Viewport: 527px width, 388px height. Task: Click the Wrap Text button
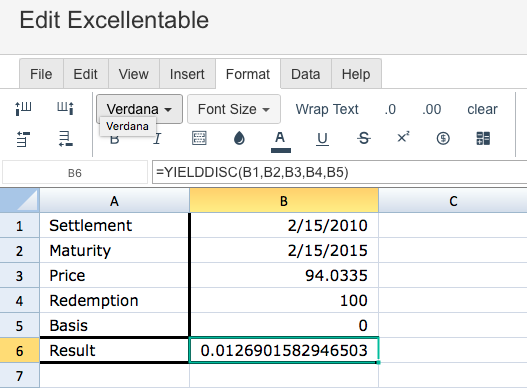pos(327,109)
